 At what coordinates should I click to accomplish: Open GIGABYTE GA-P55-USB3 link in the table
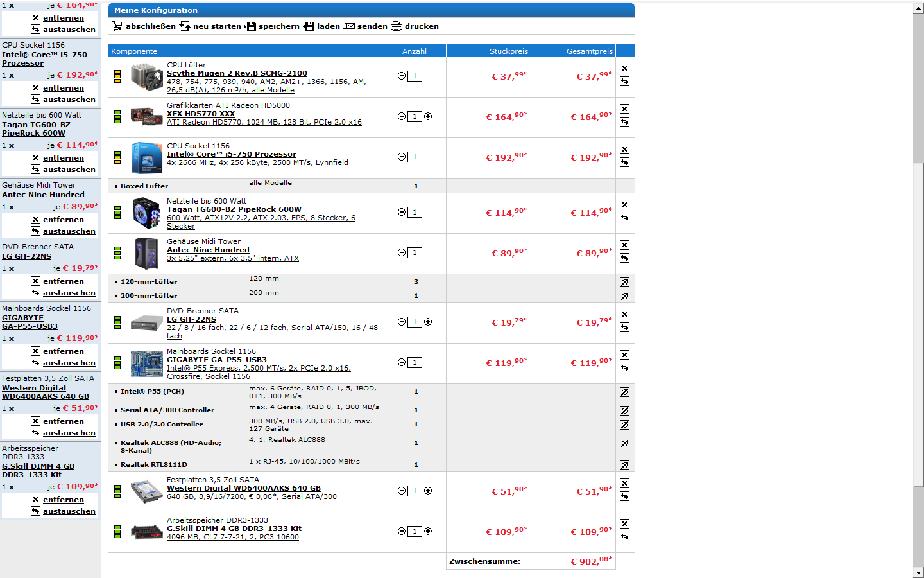(217, 360)
